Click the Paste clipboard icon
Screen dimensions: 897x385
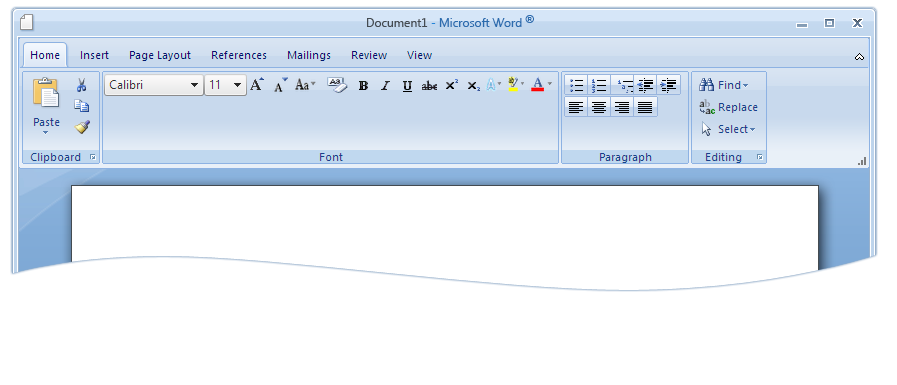click(x=46, y=93)
